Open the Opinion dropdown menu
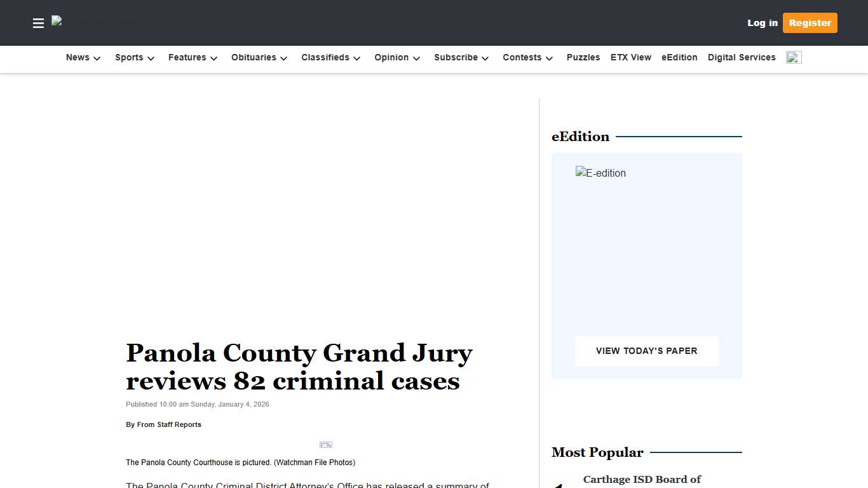 [397, 57]
